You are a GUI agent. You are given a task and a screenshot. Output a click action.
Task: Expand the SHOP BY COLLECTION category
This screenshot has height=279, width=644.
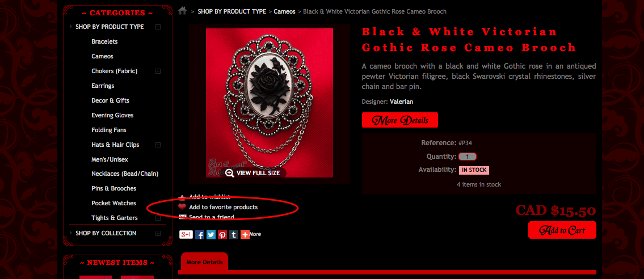[158, 233]
